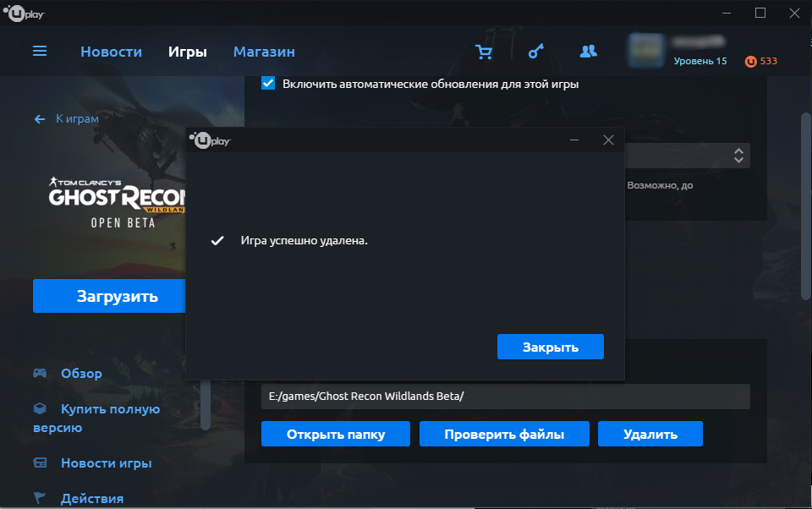Screen dimensions: 812x509
Task: Return via the К играм link
Action: tap(77, 119)
